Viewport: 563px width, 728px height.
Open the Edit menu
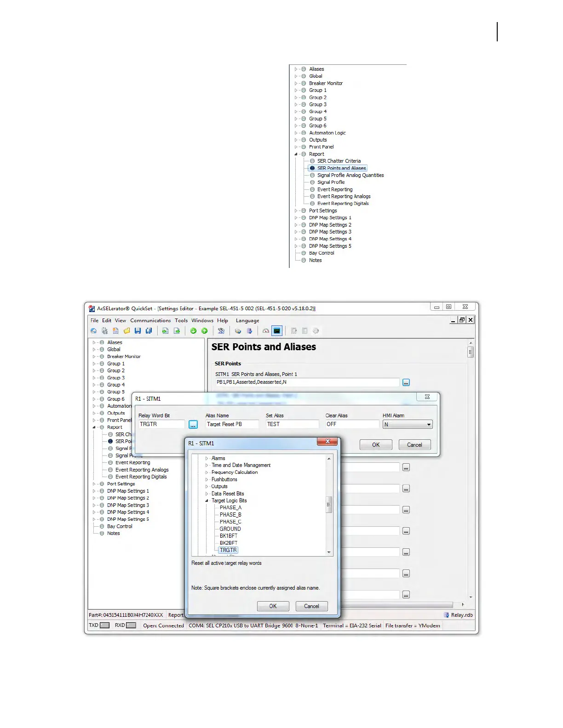[107, 320]
